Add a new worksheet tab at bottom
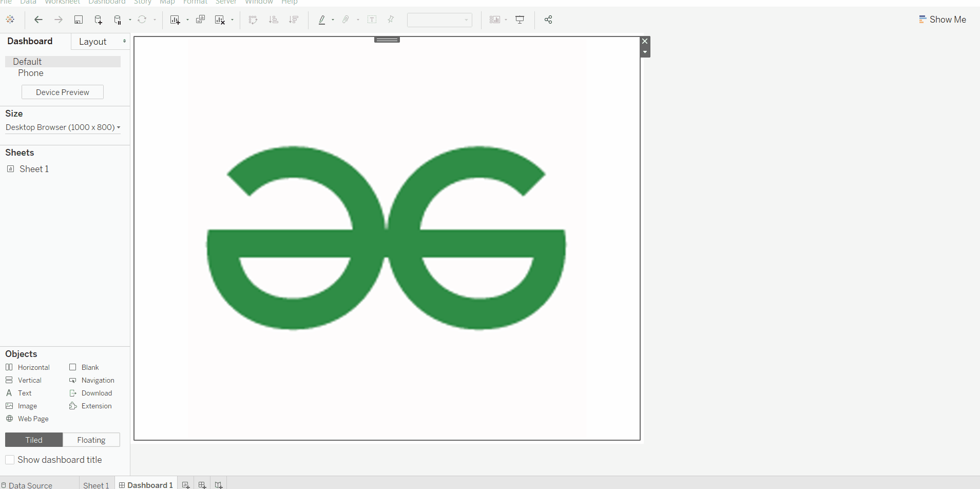Image resolution: width=980 pixels, height=489 pixels. 186,485
